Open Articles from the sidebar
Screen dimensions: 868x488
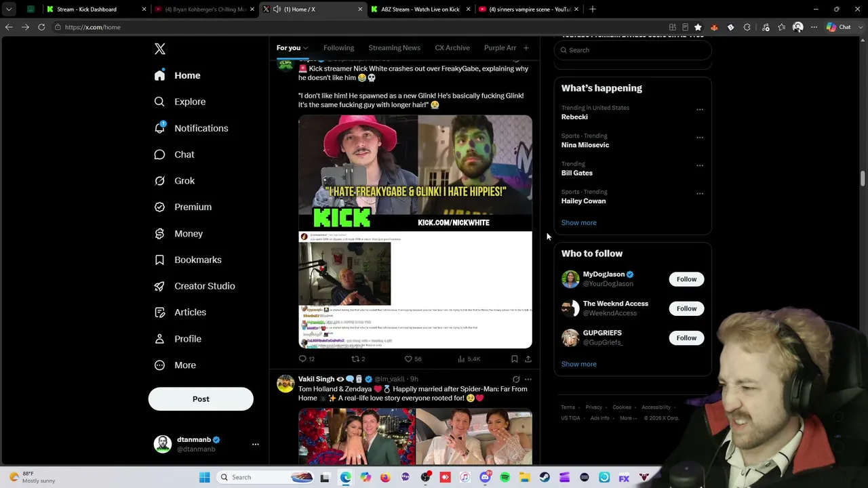(x=180, y=312)
